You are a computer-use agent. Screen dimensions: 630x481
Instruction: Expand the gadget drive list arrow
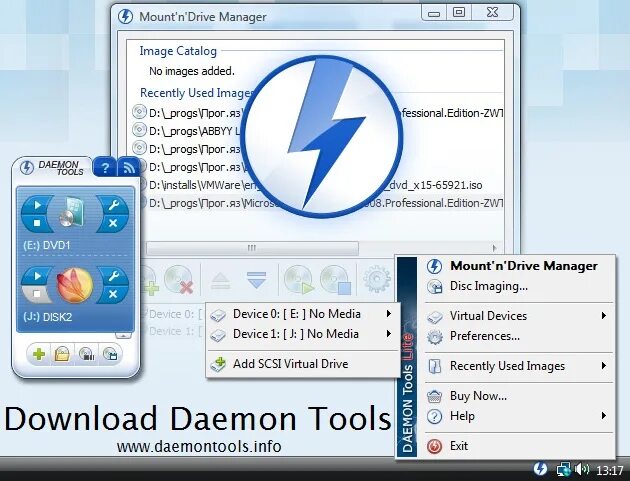point(123,335)
